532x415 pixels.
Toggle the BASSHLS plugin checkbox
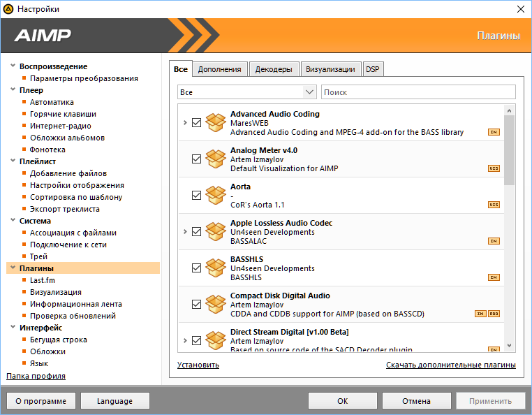point(196,268)
